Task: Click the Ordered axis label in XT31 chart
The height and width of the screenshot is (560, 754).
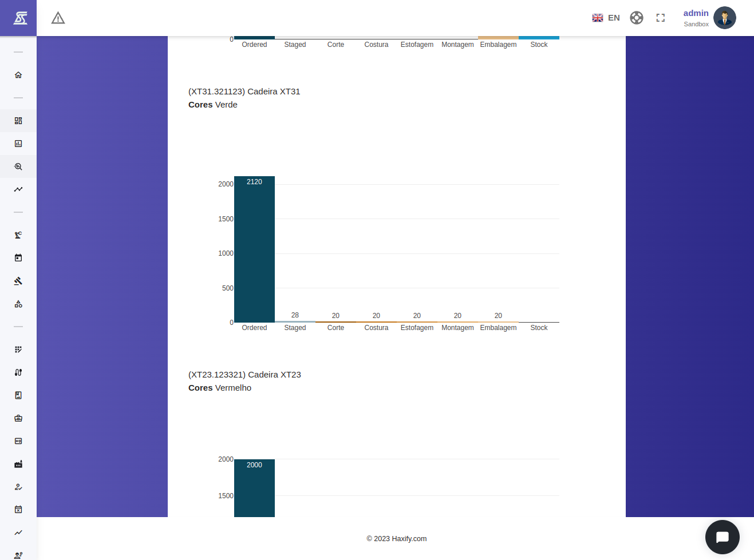Action: pos(254,328)
